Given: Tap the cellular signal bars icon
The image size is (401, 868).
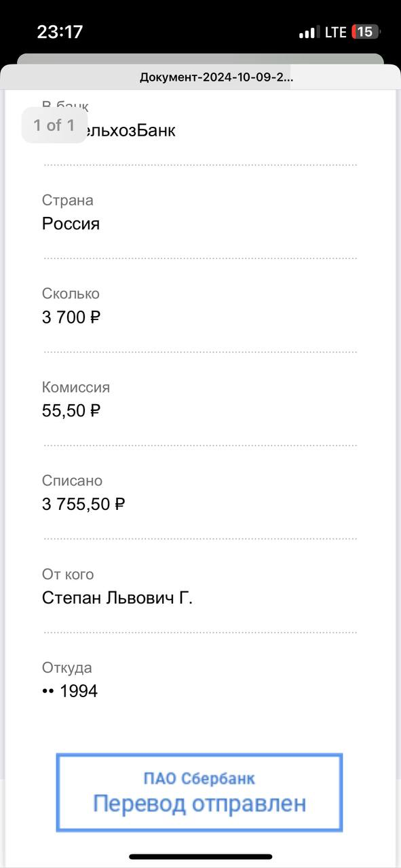Looking at the screenshot, I should (x=309, y=33).
